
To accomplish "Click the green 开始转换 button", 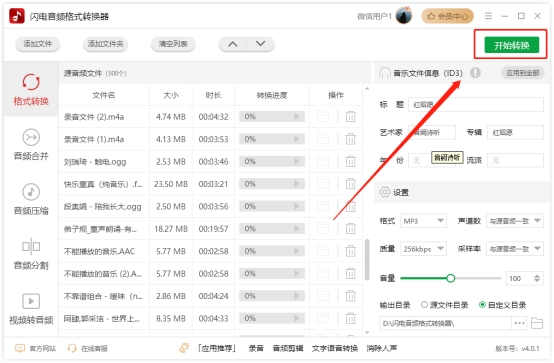I will (x=512, y=45).
